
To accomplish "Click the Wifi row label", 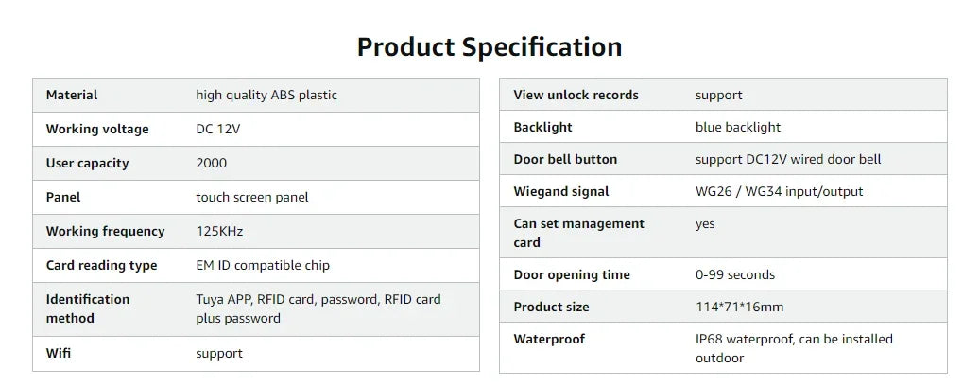I will 59,353.
